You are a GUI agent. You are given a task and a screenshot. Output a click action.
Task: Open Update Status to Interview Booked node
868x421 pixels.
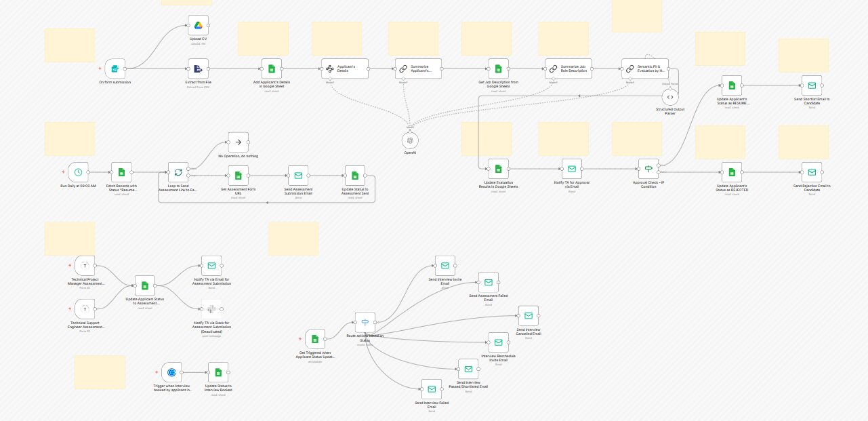218,372
